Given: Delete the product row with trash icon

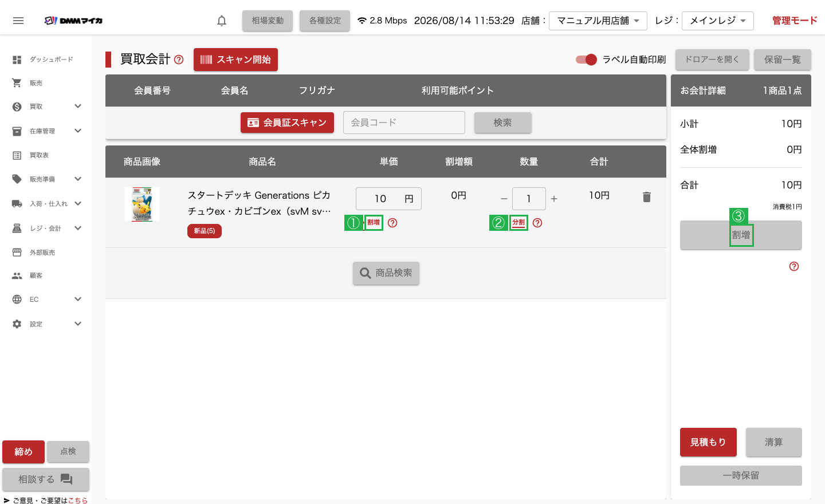Looking at the screenshot, I should tap(647, 197).
